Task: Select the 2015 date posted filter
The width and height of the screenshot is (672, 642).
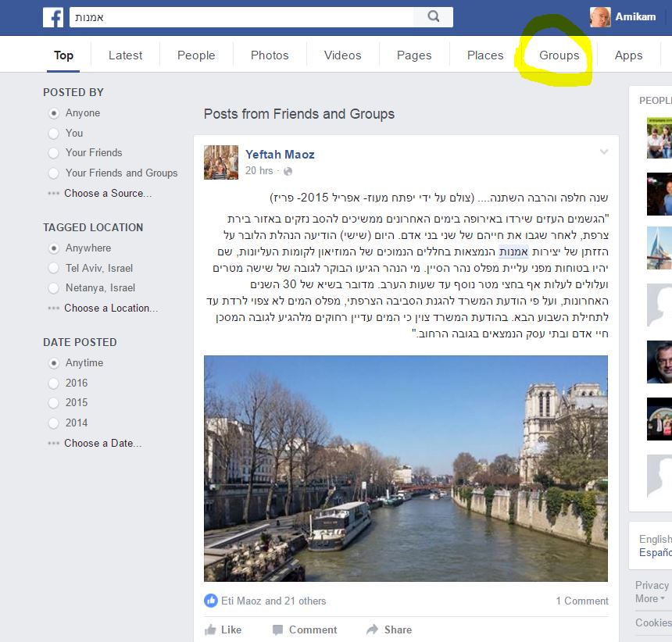Action: coord(54,403)
